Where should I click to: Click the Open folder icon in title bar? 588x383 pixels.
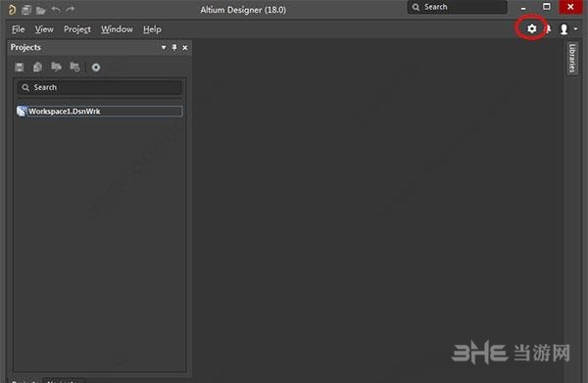[x=40, y=10]
